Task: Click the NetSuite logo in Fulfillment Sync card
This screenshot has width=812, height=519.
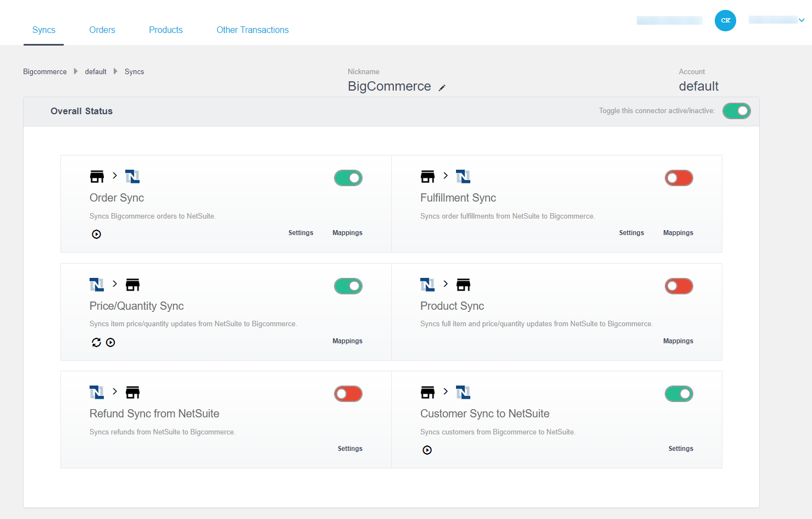Action: 463,176
